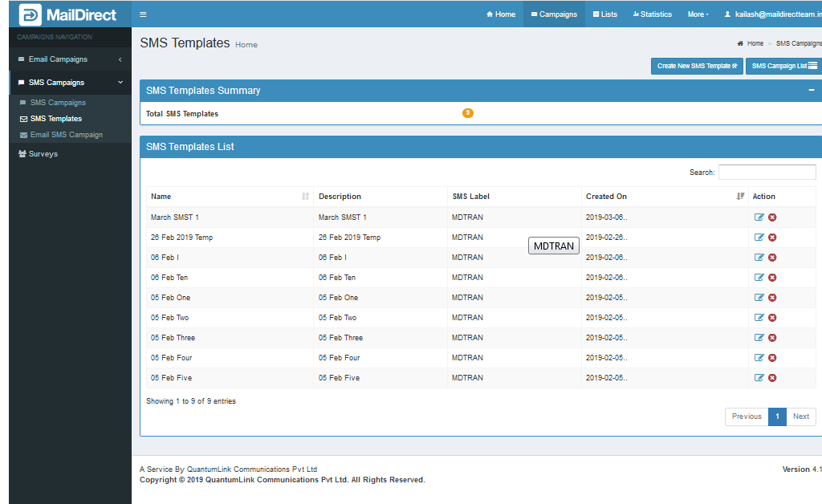Open Statistics in the top navigation
The width and height of the screenshot is (822, 504).
click(653, 14)
